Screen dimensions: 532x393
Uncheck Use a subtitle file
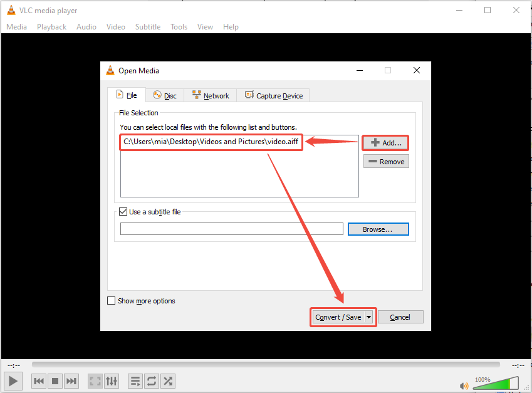pos(123,212)
